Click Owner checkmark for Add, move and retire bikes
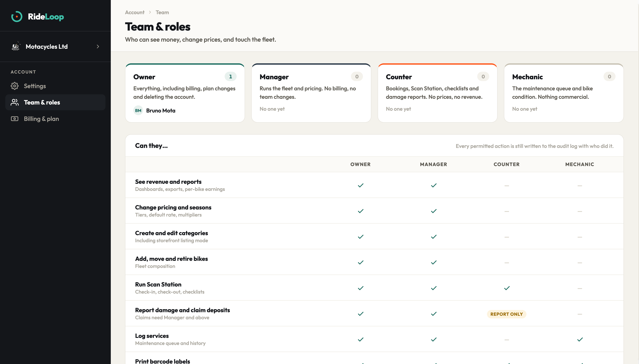The image size is (639, 364). point(360,263)
